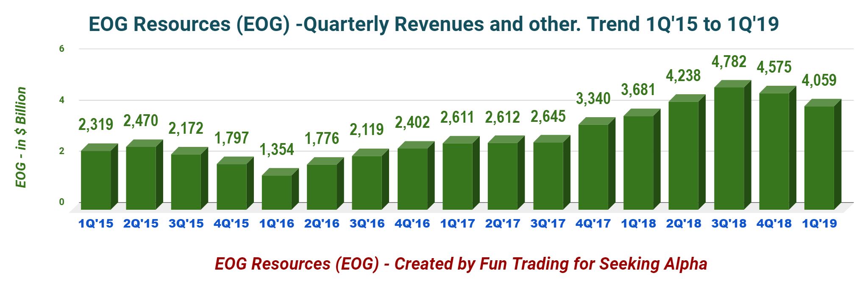This screenshot has height=287, width=868.
Task: Click the 2Q'16 axis label
Action: tap(322, 223)
